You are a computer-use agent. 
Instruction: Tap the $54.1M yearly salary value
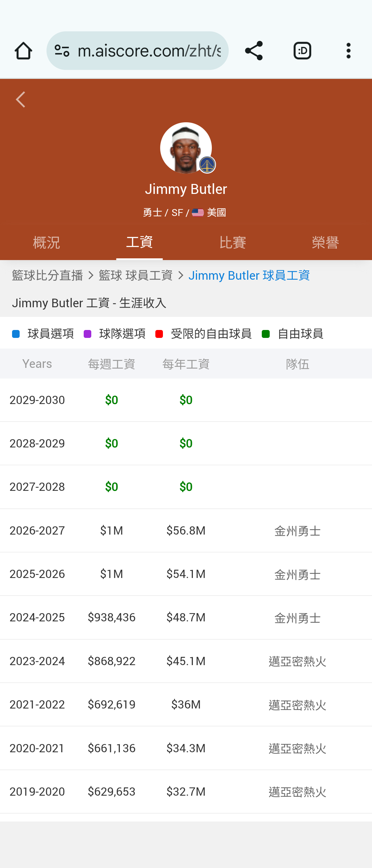[x=186, y=574]
